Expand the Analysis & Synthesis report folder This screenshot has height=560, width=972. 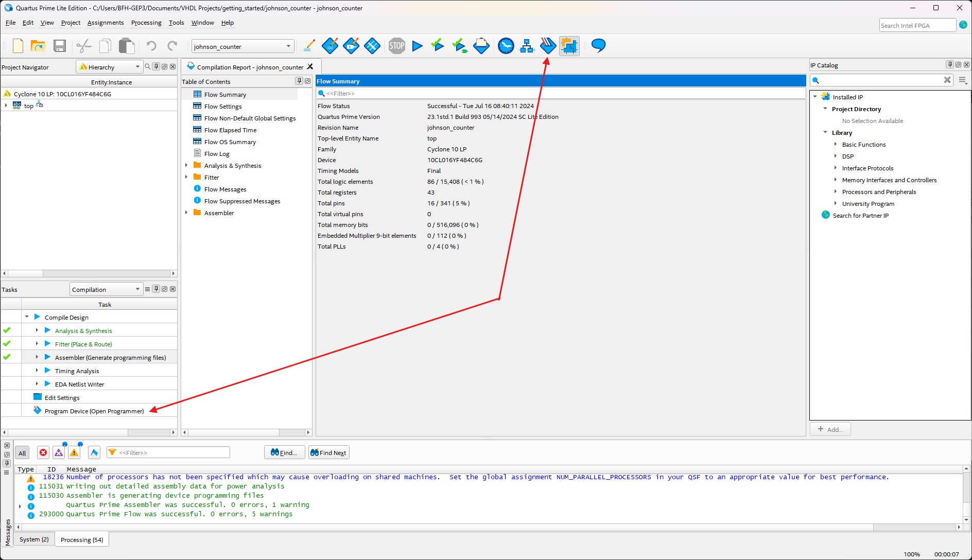click(186, 165)
